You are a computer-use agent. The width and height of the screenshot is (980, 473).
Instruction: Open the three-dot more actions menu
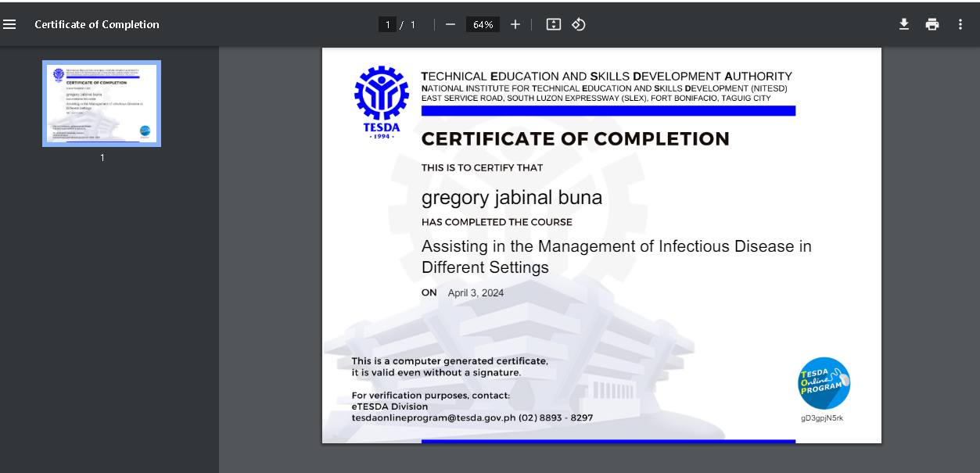pyautogui.click(x=960, y=24)
